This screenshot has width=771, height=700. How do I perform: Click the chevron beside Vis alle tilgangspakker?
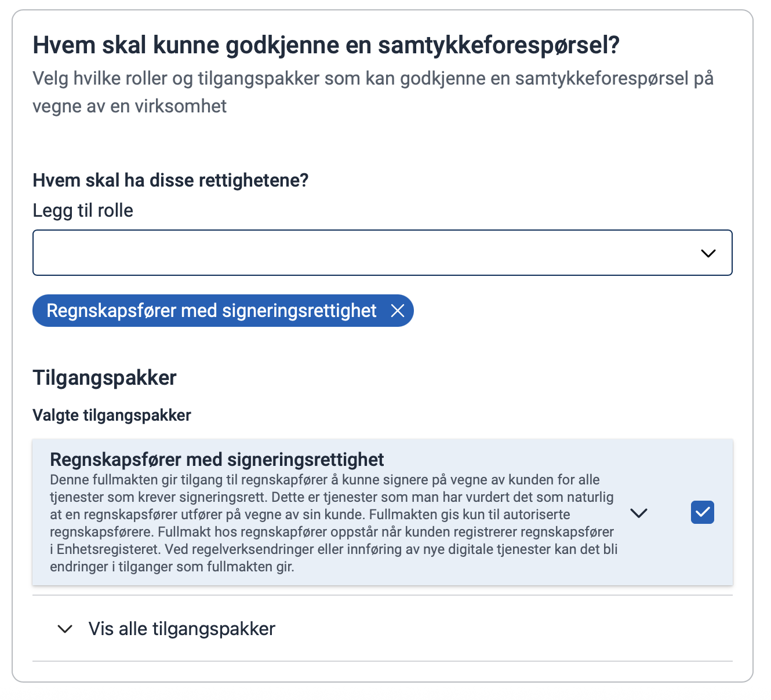click(x=66, y=629)
